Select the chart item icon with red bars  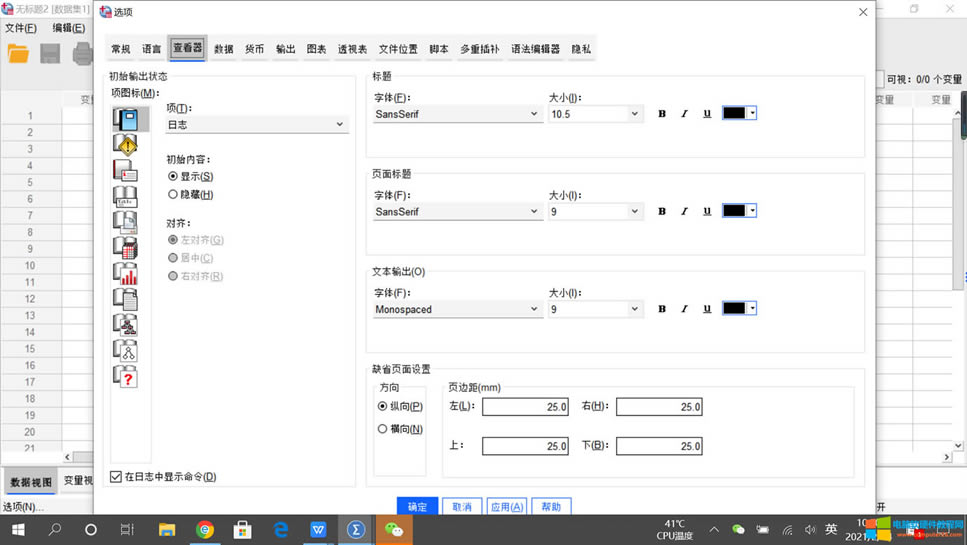(126, 274)
